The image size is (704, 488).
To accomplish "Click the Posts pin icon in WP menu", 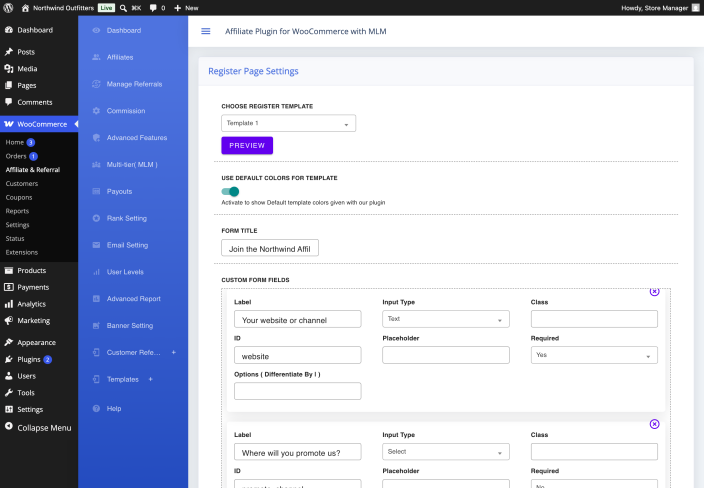I will [x=9, y=52].
